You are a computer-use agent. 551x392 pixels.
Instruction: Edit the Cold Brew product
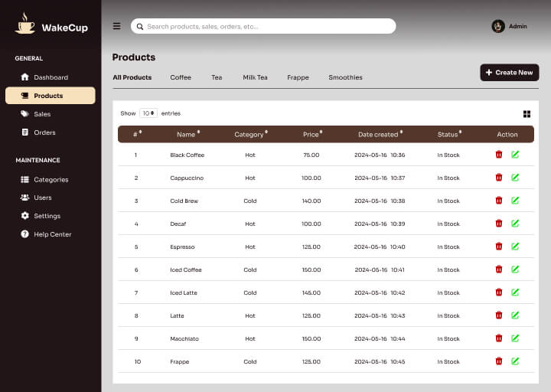click(515, 201)
